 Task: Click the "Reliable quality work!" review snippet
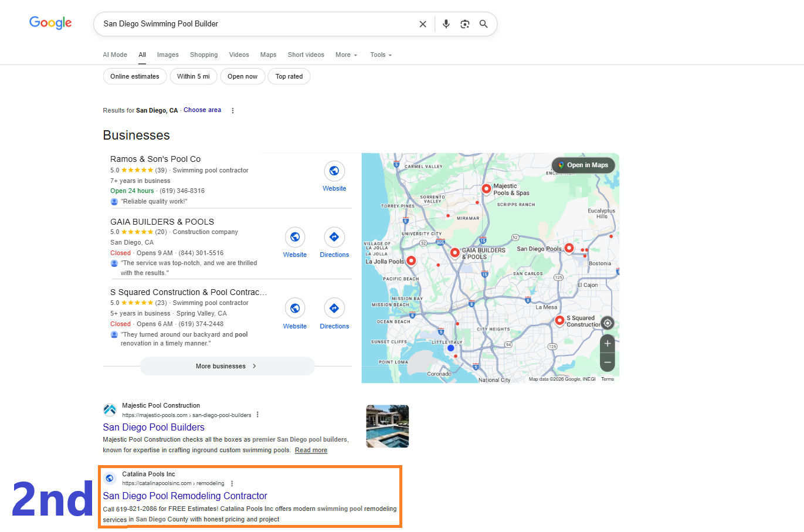pyautogui.click(x=154, y=201)
